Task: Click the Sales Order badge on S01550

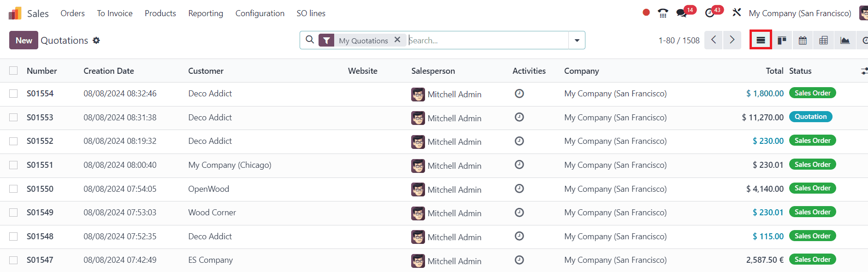Action: tap(812, 188)
